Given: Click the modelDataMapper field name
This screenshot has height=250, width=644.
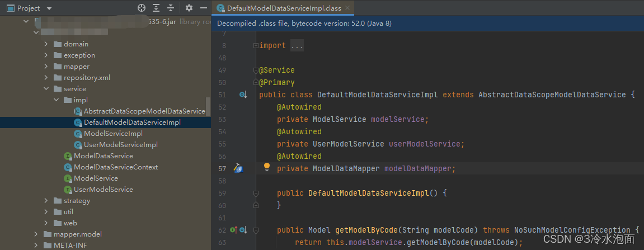Looking at the screenshot, I should point(418,168).
